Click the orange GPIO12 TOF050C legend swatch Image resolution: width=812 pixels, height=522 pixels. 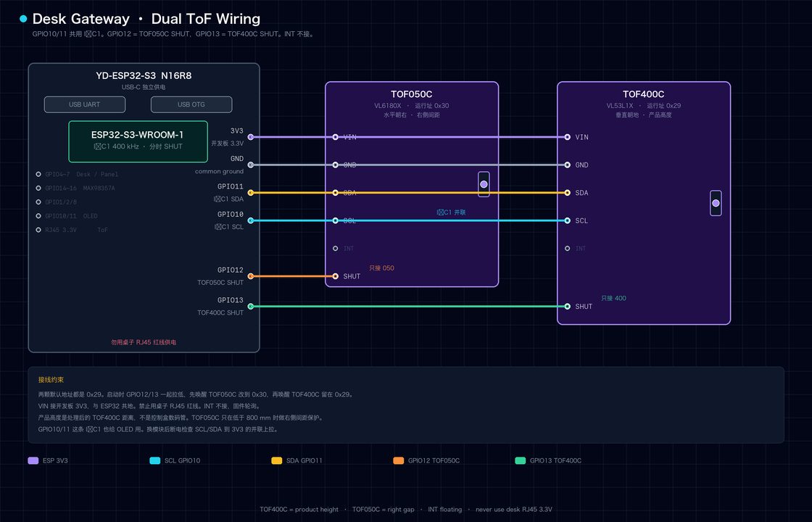398,460
